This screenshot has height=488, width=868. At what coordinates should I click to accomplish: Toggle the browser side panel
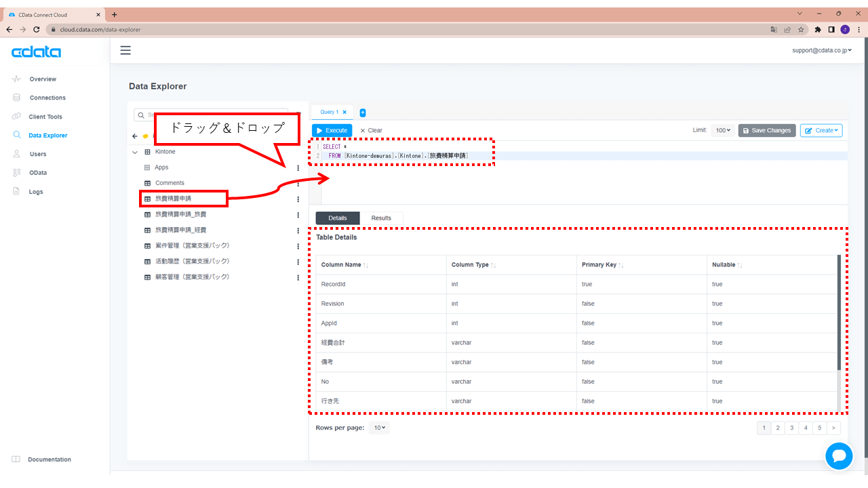831,29
